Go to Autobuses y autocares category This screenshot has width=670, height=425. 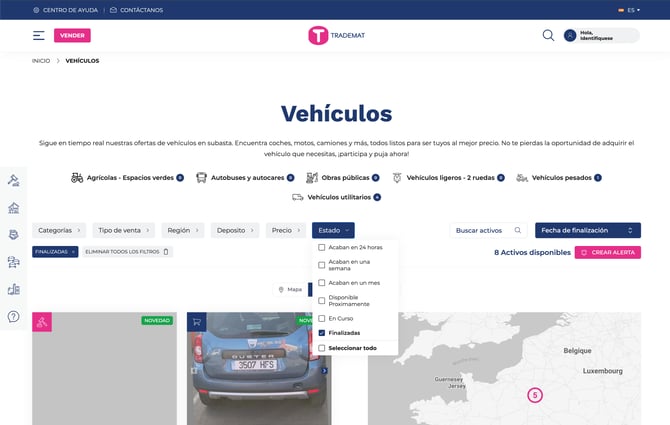click(x=247, y=178)
